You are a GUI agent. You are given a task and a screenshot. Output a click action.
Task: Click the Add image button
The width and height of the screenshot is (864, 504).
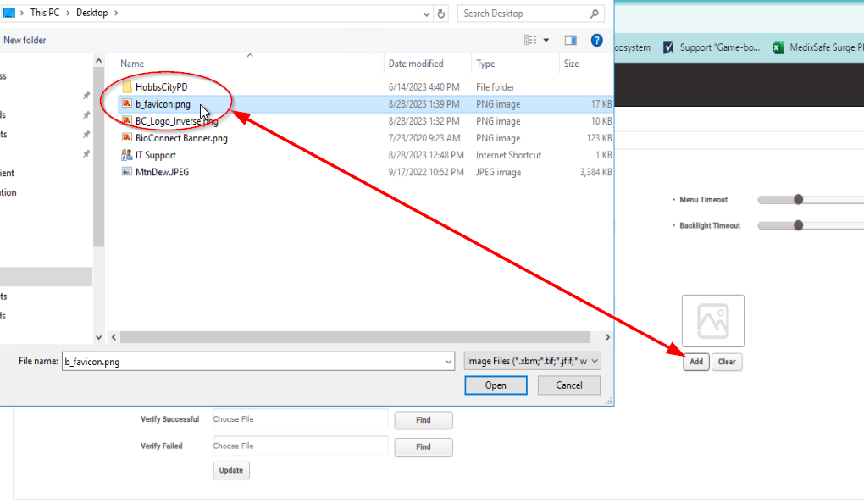696,362
